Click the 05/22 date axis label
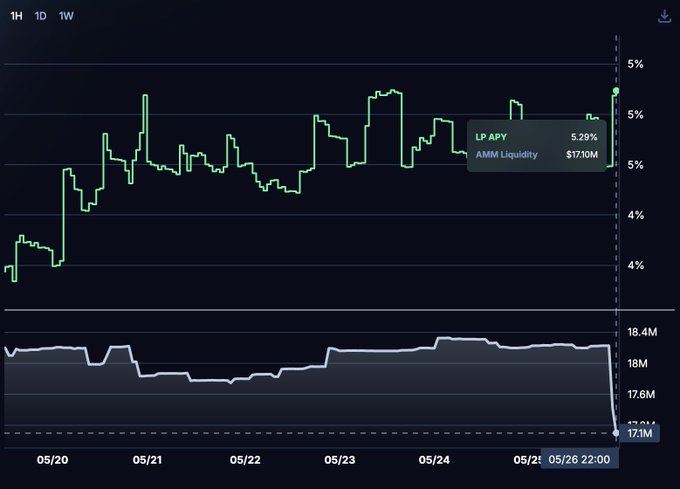The height and width of the screenshot is (489, 680). [245, 460]
